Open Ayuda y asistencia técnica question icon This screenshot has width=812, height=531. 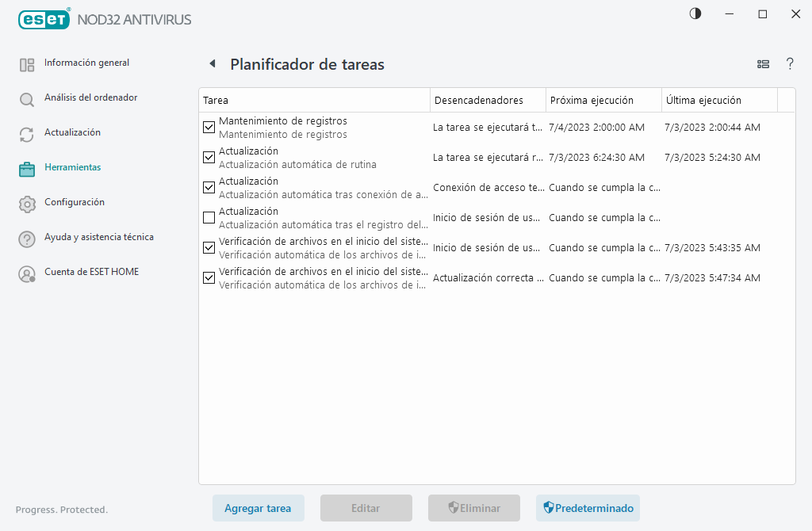click(28, 237)
